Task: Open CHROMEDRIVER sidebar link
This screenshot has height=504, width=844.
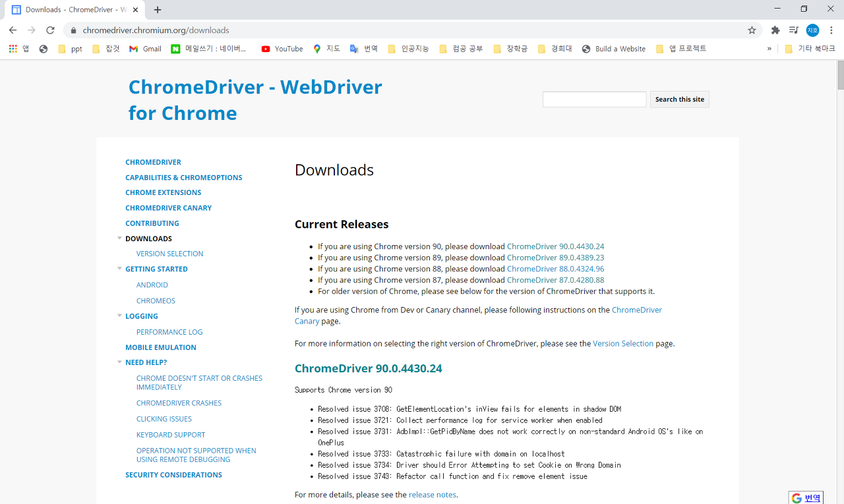Action: click(x=153, y=162)
